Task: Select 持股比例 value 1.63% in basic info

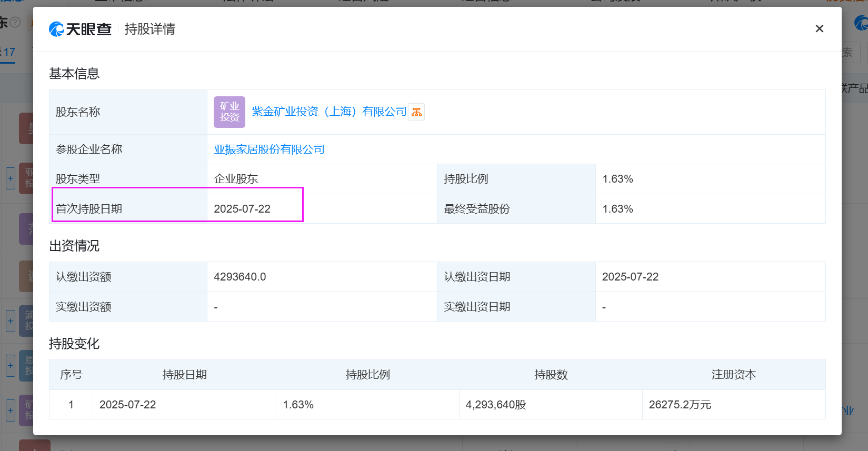Action: point(617,179)
